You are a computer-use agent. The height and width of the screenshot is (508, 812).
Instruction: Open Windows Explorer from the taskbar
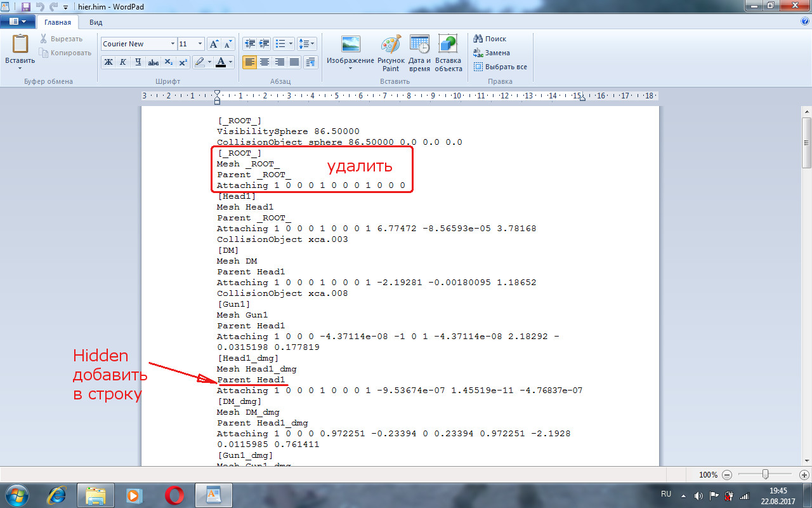[x=96, y=495]
